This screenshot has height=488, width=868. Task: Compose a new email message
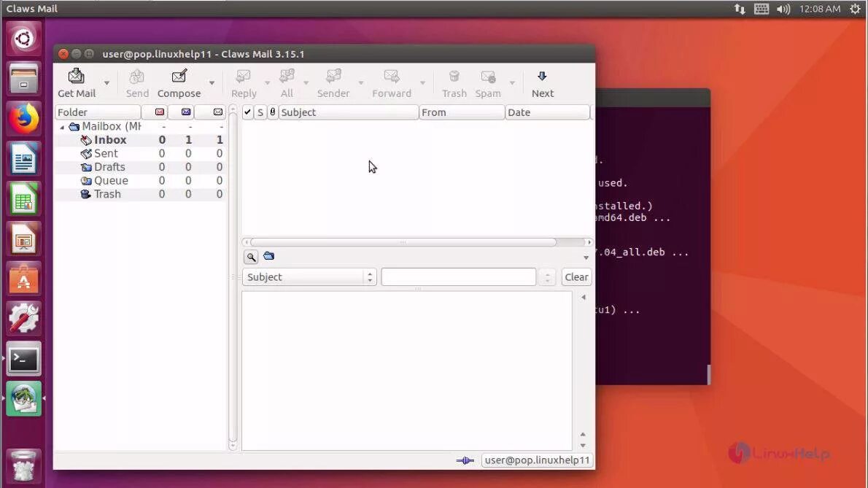[x=179, y=83]
